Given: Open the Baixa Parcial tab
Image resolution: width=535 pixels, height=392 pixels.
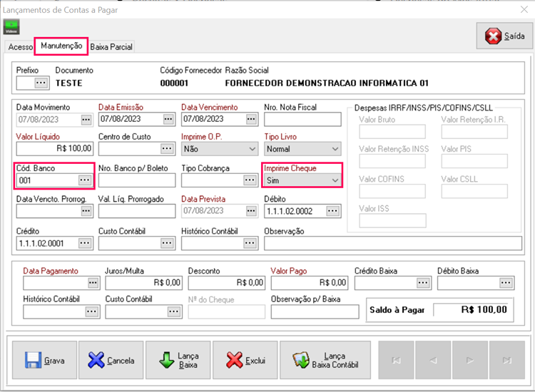Looking at the screenshot, I should coord(111,47).
